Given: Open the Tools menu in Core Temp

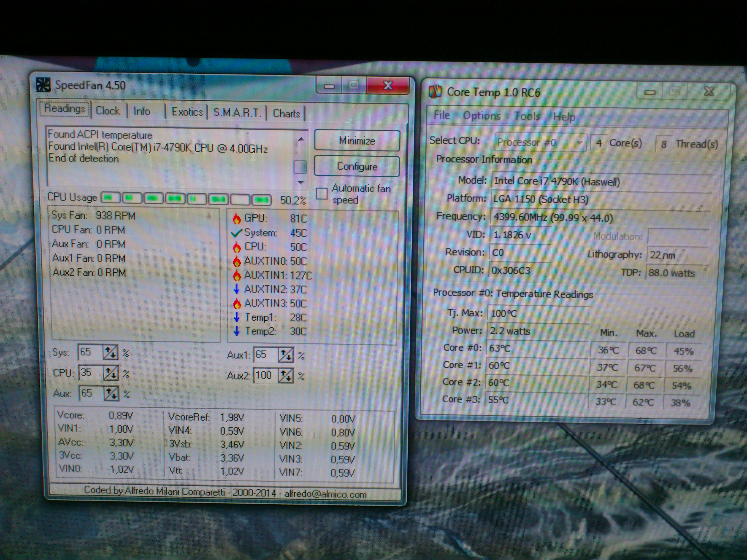Looking at the screenshot, I should tap(527, 116).
